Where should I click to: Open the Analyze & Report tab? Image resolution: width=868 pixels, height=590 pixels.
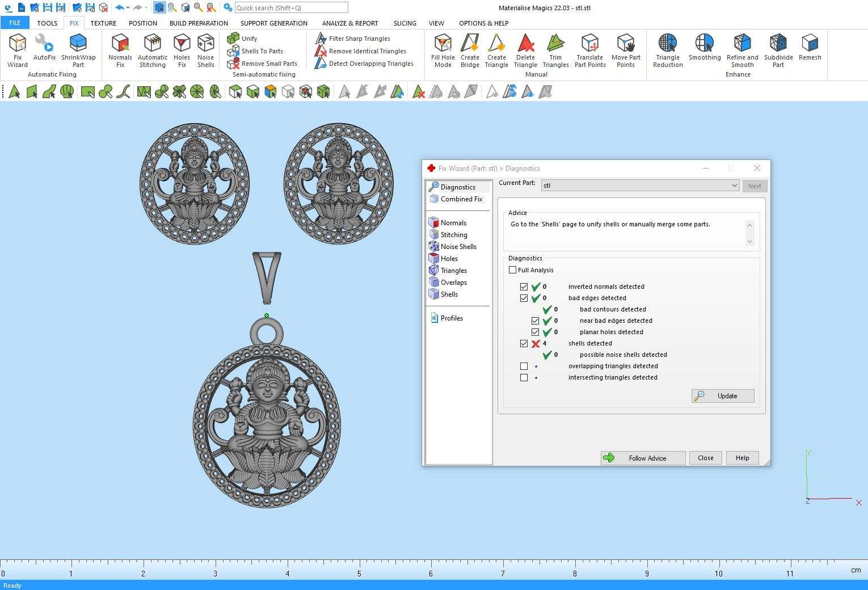pyautogui.click(x=349, y=23)
